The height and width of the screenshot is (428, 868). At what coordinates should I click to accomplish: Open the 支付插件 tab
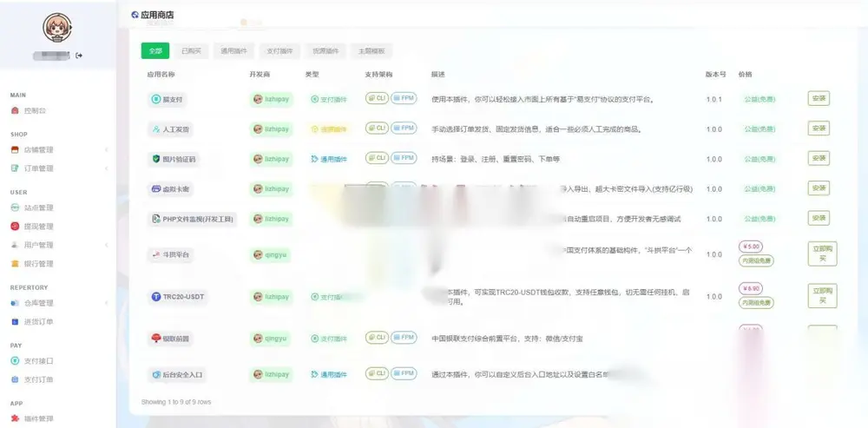(279, 51)
